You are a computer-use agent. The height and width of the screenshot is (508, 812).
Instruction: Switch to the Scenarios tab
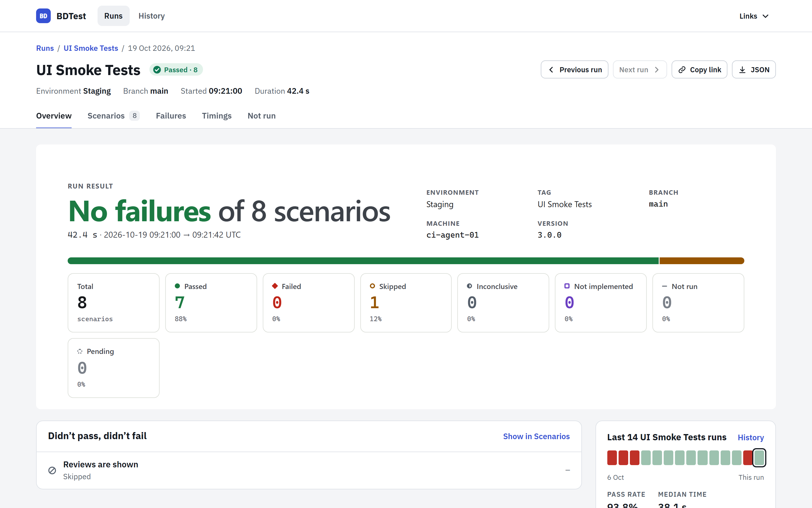pos(113,116)
